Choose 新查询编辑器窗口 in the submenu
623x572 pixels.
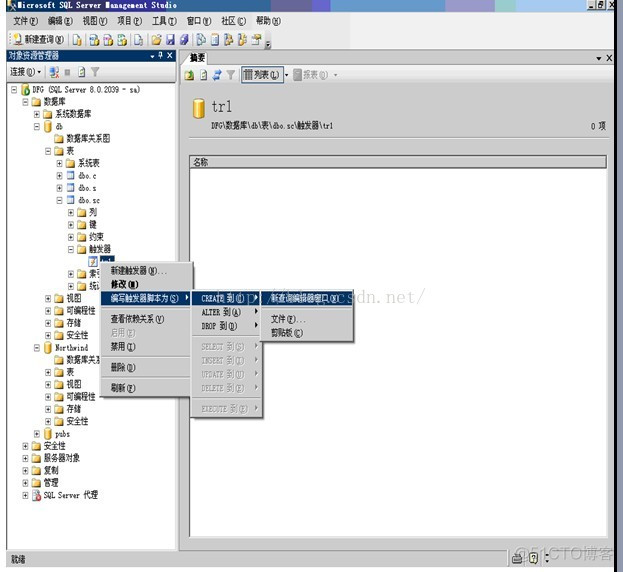tap(307, 298)
